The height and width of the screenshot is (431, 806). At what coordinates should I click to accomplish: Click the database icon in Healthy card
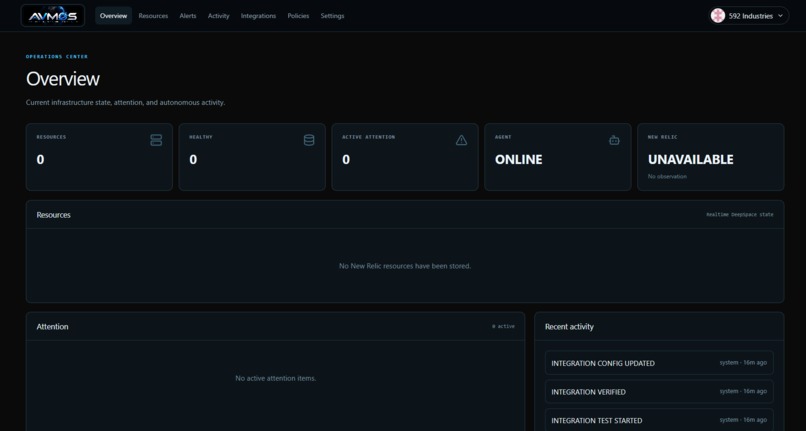pyautogui.click(x=309, y=140)
